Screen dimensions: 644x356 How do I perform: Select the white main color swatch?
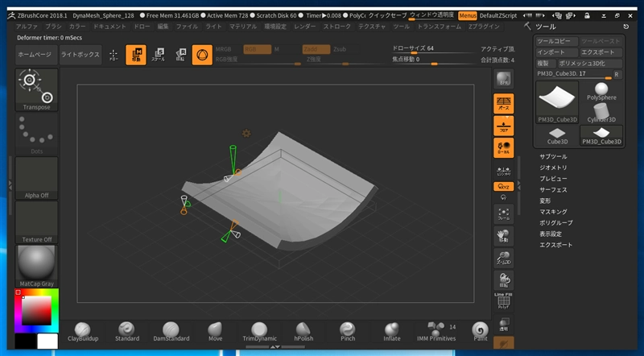47,342
